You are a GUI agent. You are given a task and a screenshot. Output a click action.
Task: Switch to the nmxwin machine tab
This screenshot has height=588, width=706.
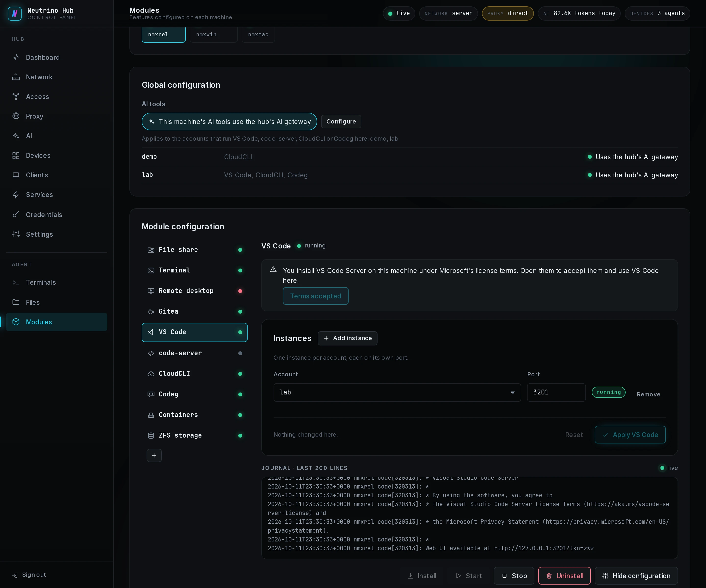point(214,35)
